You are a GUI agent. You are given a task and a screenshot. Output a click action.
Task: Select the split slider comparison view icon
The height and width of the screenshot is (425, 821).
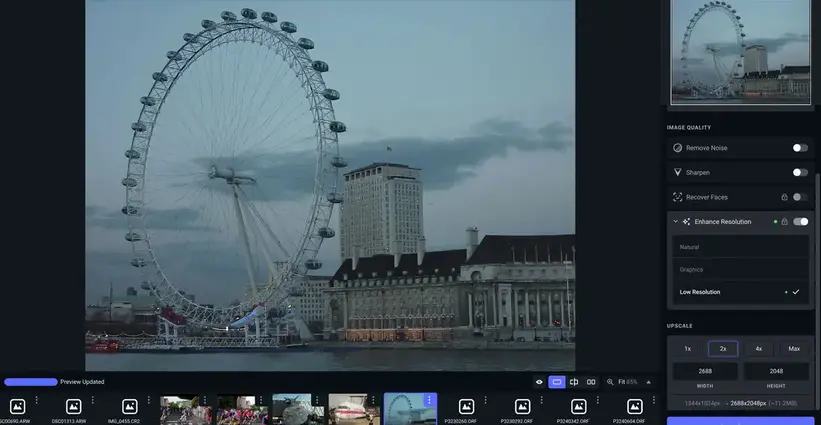pos(574,382)
